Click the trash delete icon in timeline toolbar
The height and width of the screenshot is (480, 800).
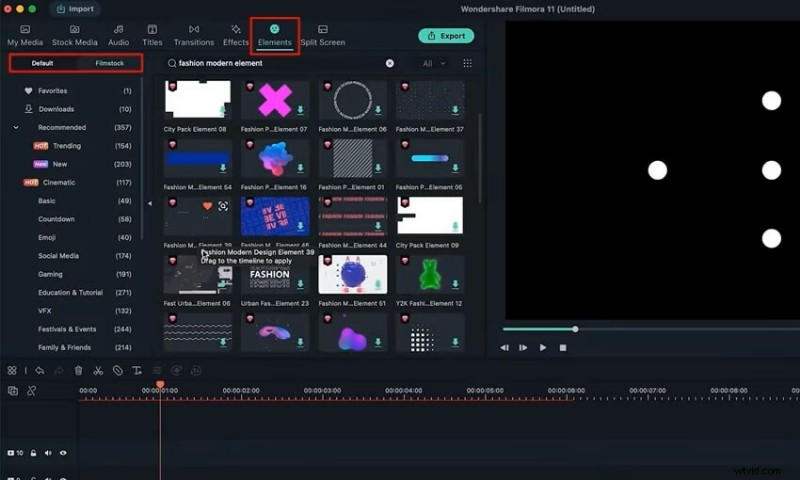click(78, 370)
